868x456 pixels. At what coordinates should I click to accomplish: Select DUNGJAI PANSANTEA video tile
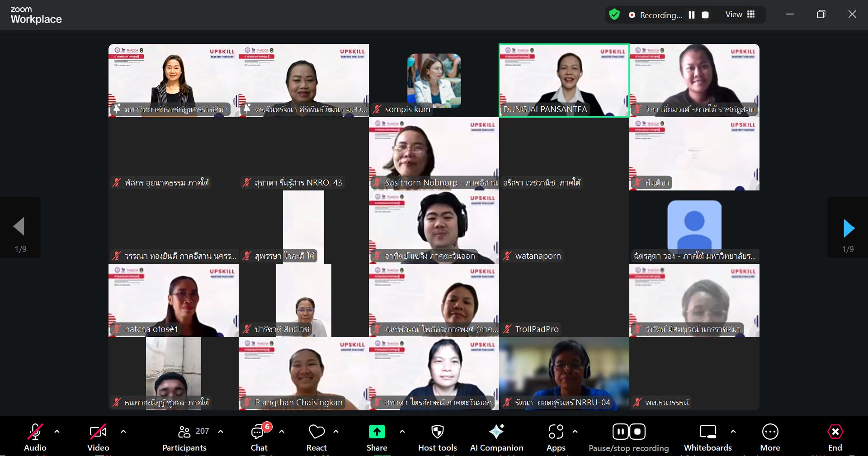564,80
